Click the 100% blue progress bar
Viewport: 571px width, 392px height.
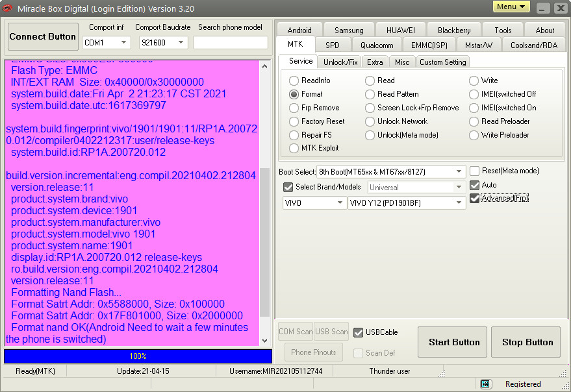(138, 356)
